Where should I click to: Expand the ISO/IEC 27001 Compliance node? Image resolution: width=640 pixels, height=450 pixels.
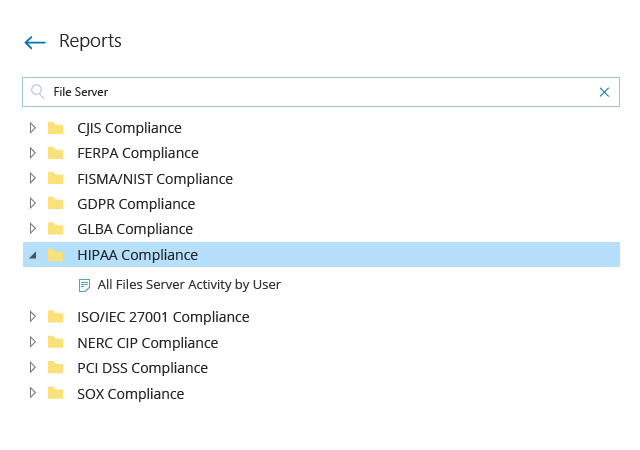coord(33,316)
